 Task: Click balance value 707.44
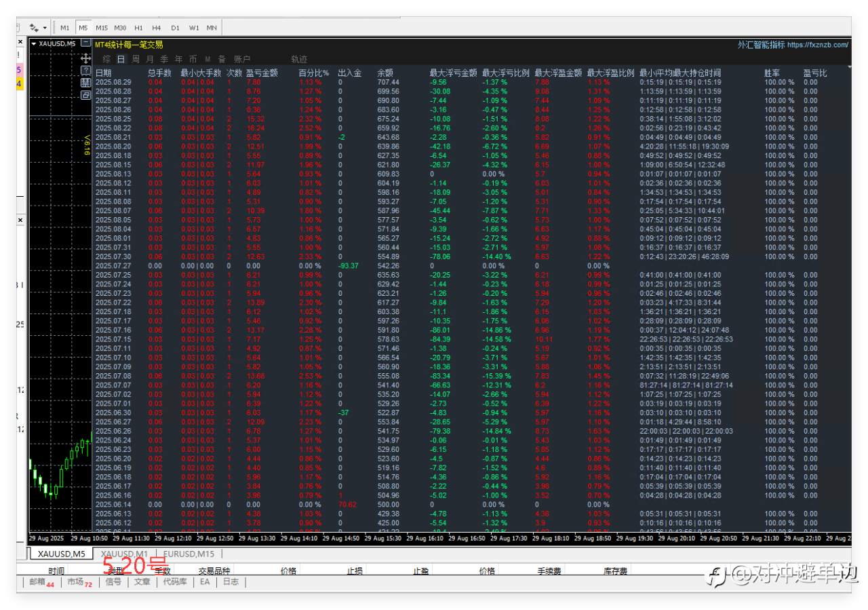point(389,82)
